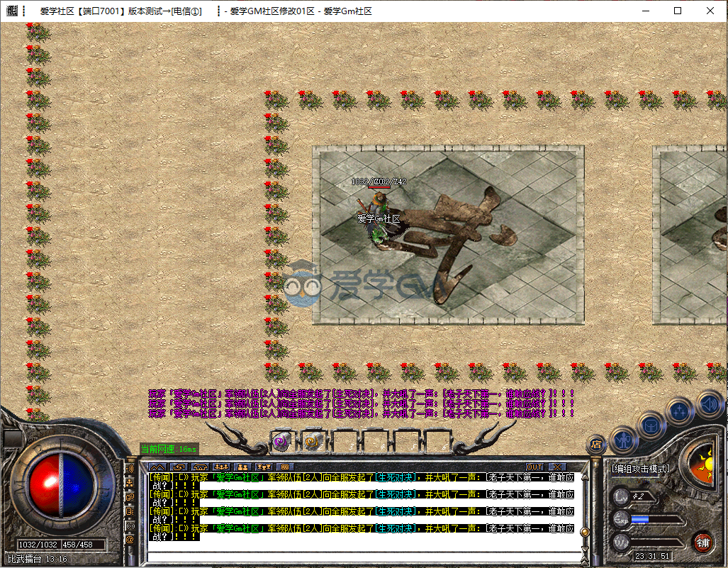The image size is (728, 568).
Task: Click the three-people group chat toolbar icon
Action: (221, 467)
